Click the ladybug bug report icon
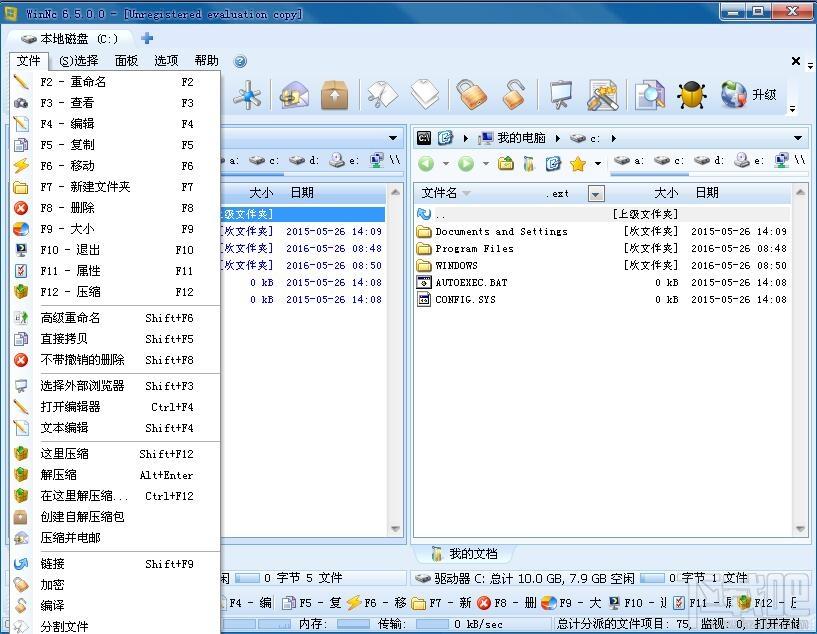This screenshot has width=817, height=634. coord(691,95)
